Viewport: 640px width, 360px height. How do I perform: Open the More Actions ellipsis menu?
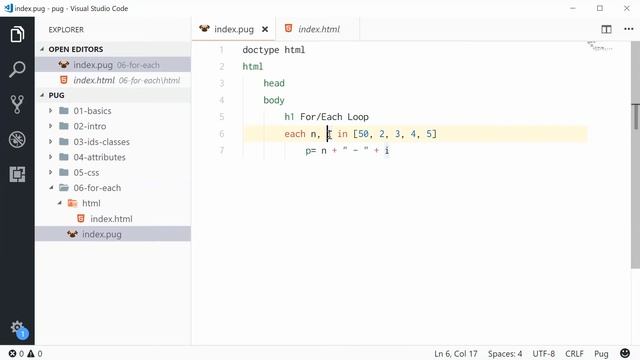[x=629, y=29]
